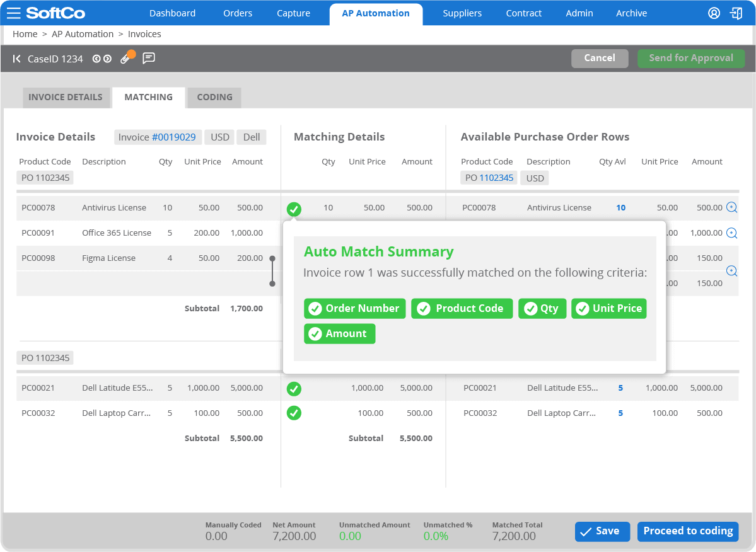The width and height of the screenshot is (756, 552).
Task: Open attachments via the paperclip icon
Action: point(126,57)
